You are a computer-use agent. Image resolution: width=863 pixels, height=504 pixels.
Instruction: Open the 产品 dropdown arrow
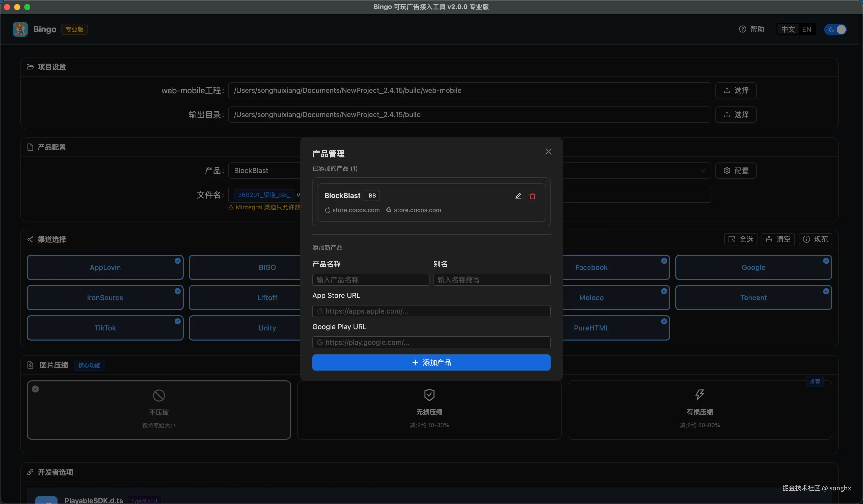pyautogui.click(x=703, y=171)
